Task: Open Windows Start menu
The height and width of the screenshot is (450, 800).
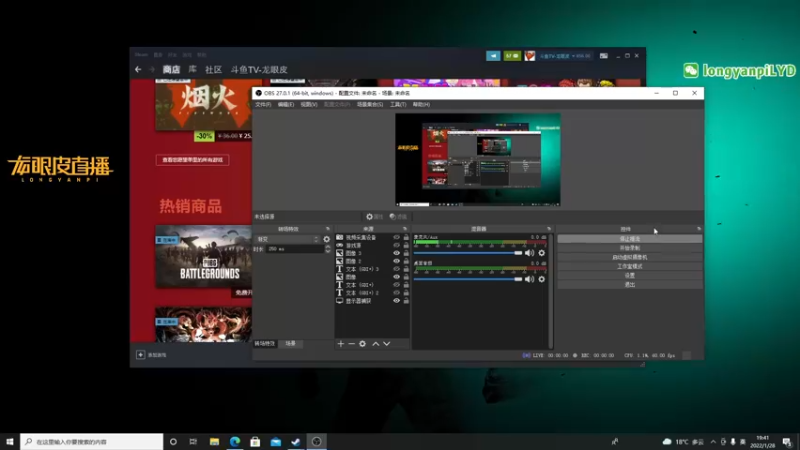Action: 10,442
